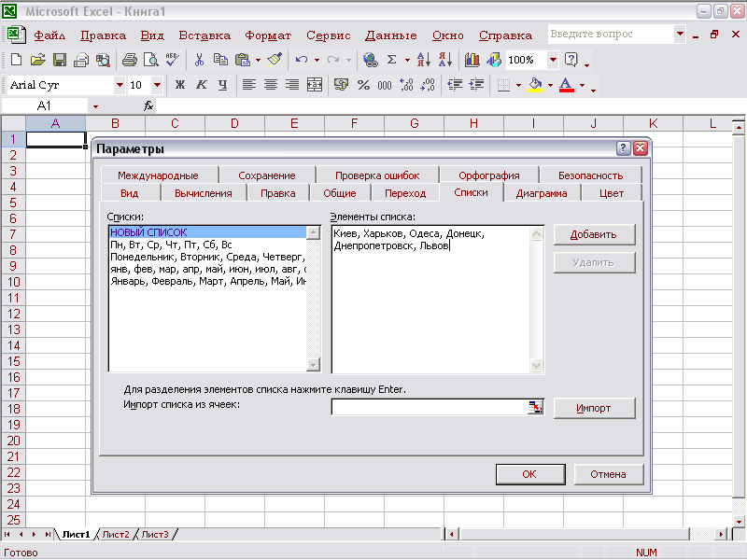
Task: Expand the AutoSum dropdown arrow
Action: click(x=407, y=60)
